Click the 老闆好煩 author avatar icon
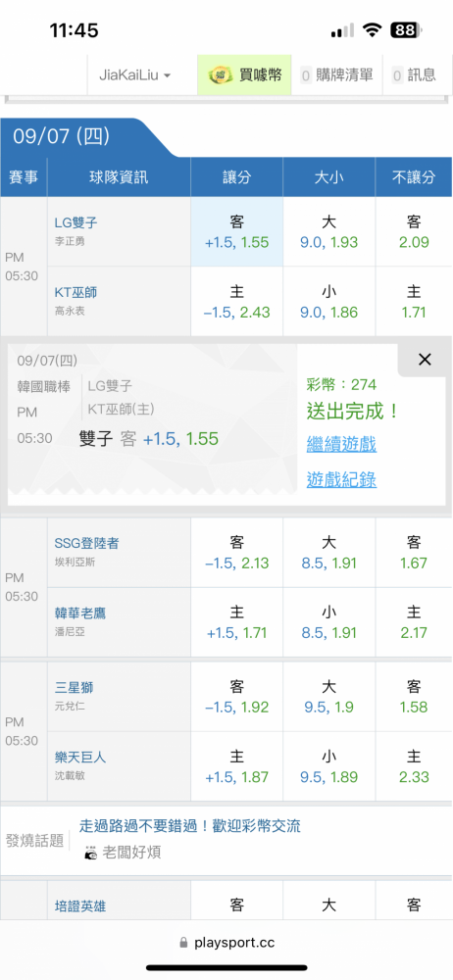 91,853
